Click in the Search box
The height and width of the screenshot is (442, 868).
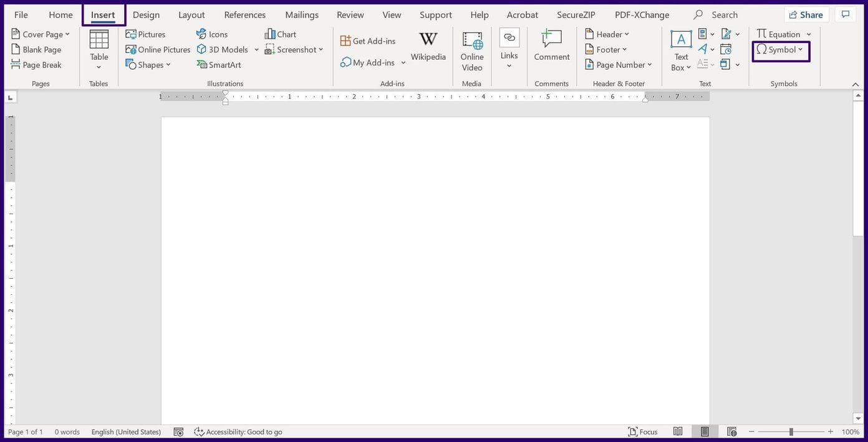tap(725, 14)
